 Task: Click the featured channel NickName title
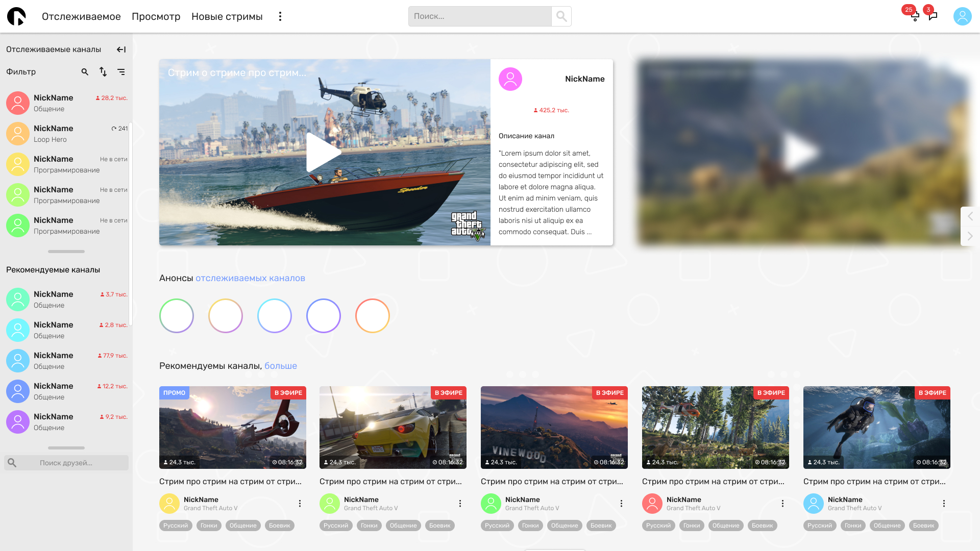(x=585, y=79)
